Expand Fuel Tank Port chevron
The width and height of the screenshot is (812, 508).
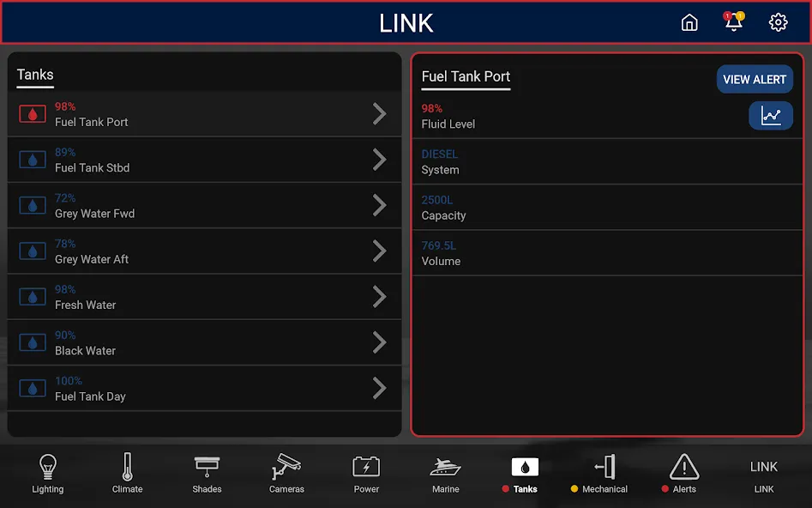click(380, 114)
